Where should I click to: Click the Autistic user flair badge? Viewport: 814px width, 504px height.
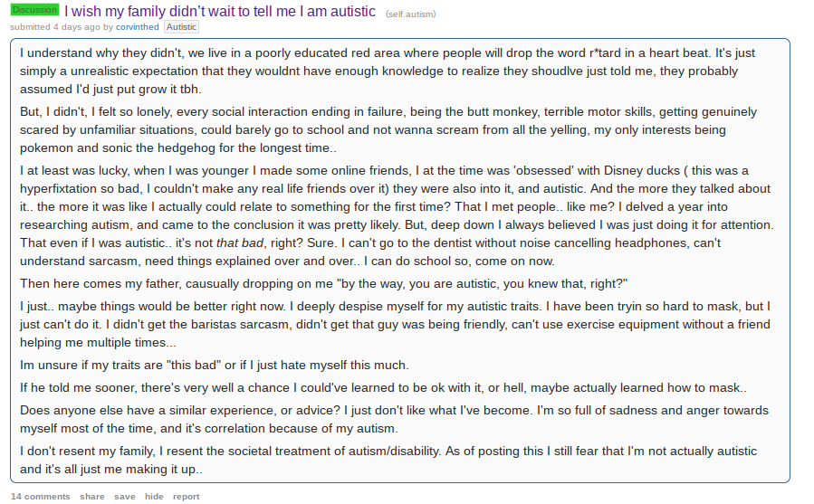tap(181, 27)
